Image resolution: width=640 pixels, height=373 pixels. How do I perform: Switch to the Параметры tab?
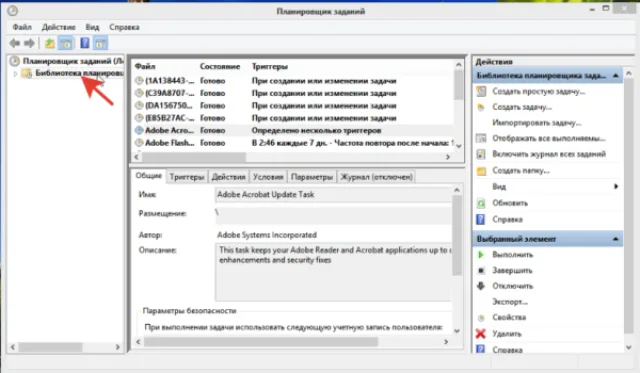[x=312, y=177]
